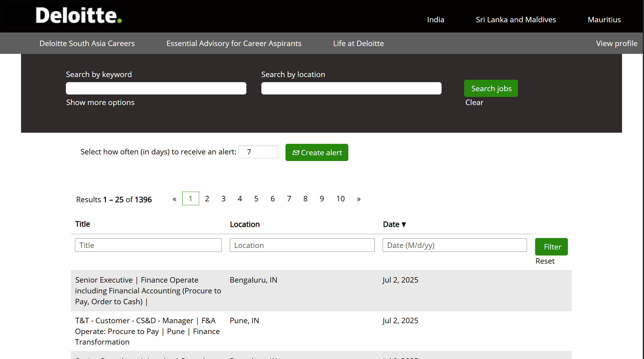
Task: Click the alert frequency days field
Action: click(x=258, y=152)
